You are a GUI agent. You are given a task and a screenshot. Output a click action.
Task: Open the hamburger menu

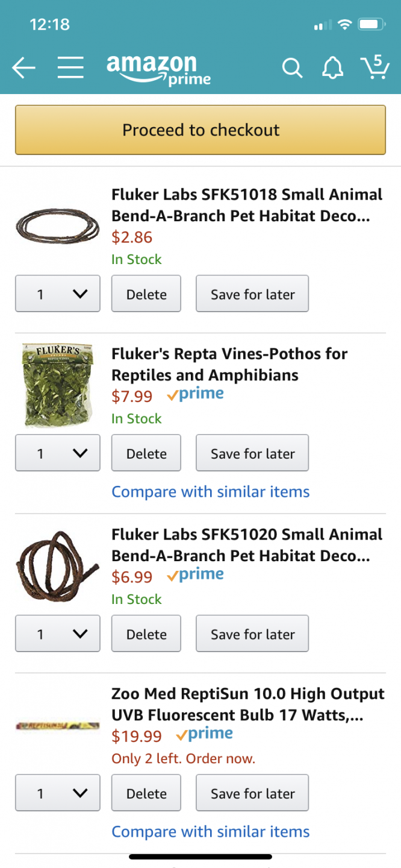(x=70, y=68)
